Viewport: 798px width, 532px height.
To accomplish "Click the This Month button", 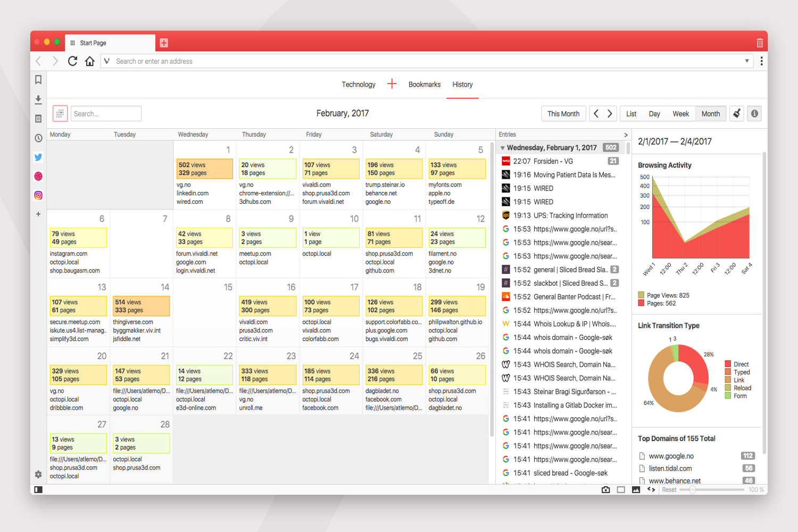I will (563, 114).
